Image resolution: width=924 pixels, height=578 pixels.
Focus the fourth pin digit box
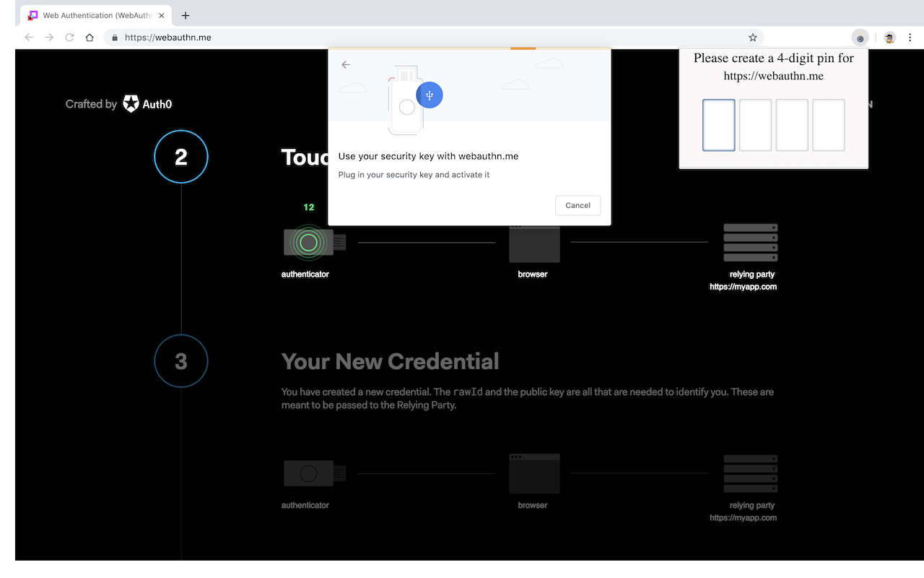829,125
